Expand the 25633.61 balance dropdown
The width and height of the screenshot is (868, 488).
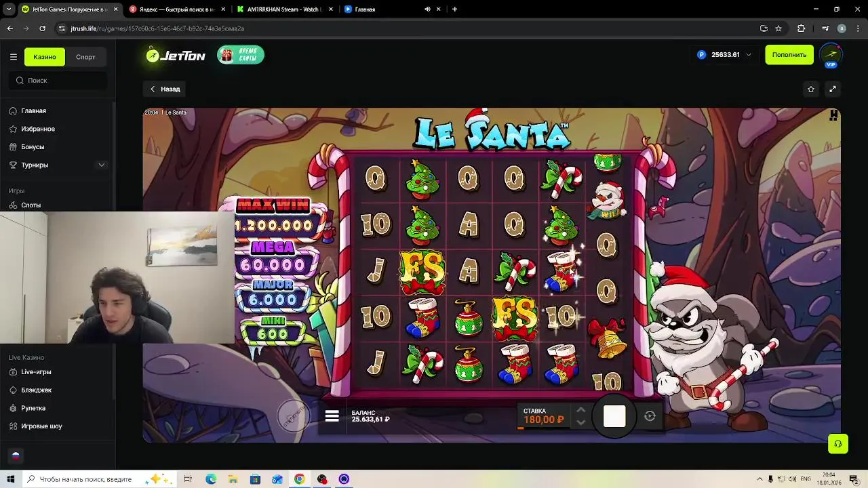(x=724, y=55)
